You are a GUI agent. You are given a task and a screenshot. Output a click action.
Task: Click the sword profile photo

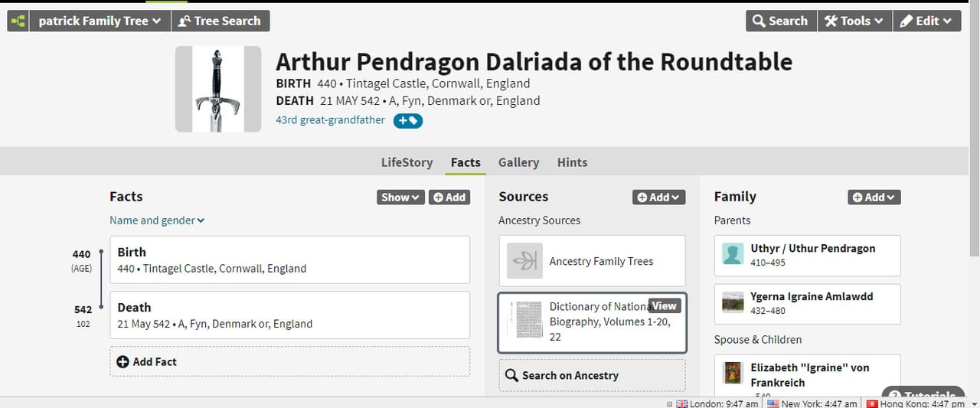[x=217, y=89]
